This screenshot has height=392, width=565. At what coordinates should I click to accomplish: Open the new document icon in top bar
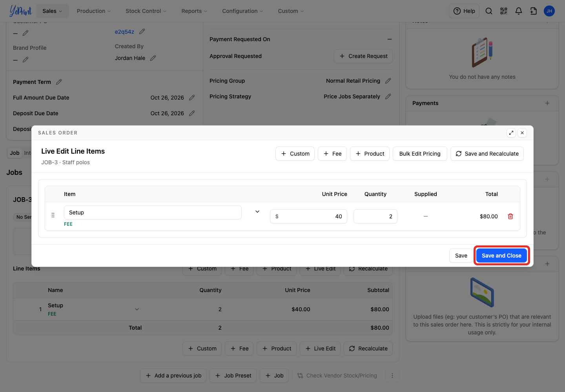click(x=534, y=11)
